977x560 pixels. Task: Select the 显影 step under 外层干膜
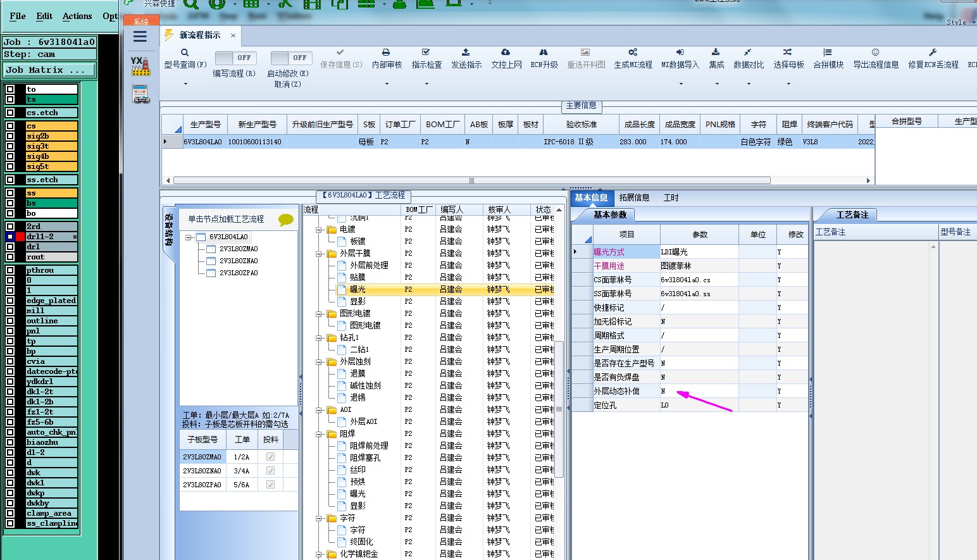pos(358,302)
